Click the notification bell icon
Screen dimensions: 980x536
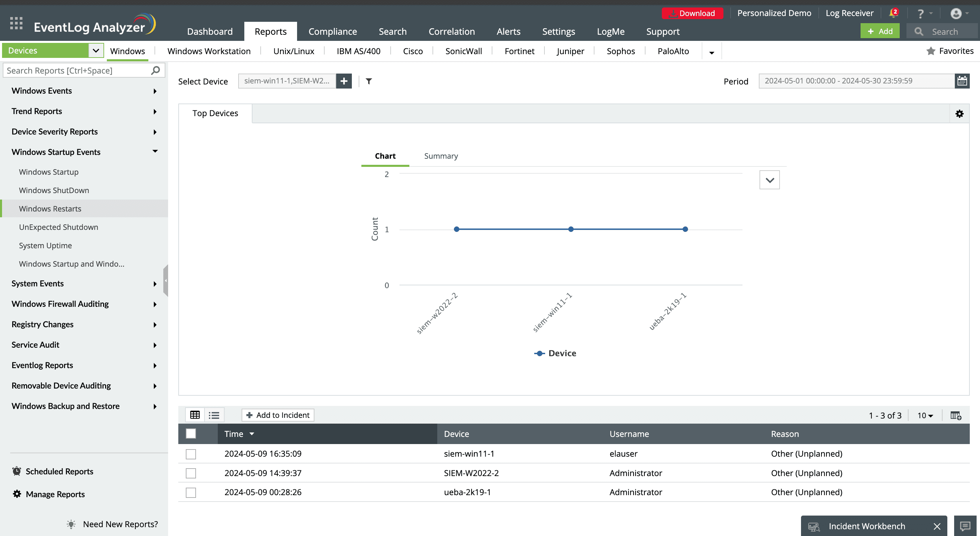[893, 13]
